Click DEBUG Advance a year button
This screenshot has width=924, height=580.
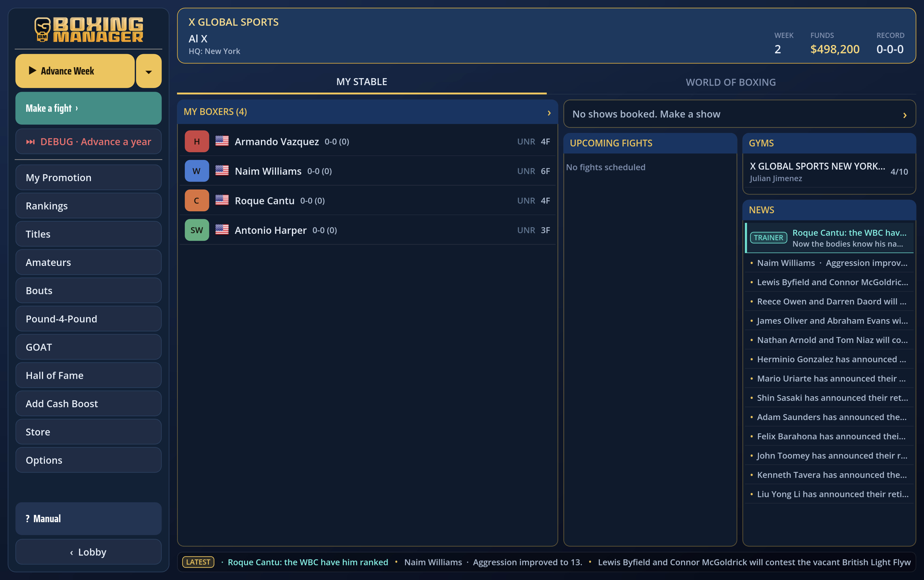pos(88,142)
